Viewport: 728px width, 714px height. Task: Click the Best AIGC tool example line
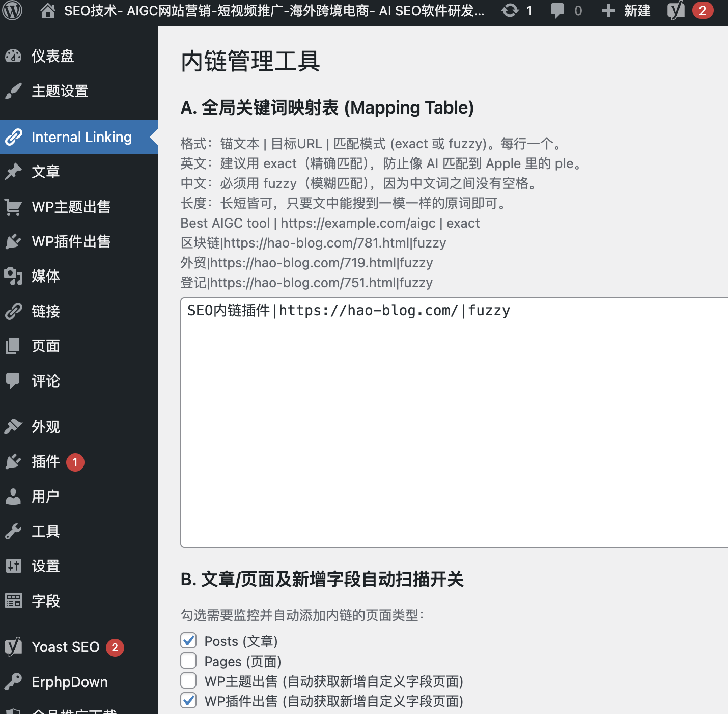point(330,223)
